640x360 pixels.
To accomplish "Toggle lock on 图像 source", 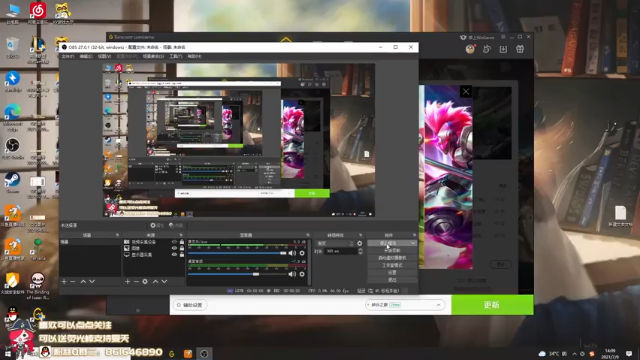I will [x=182, y=248].
